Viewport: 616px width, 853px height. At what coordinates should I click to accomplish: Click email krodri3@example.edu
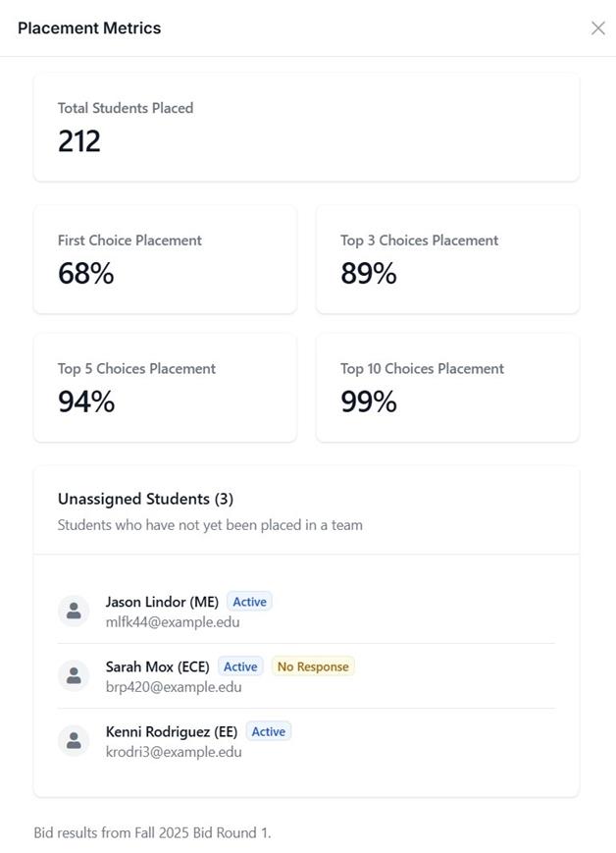click(x=174, y=751)
